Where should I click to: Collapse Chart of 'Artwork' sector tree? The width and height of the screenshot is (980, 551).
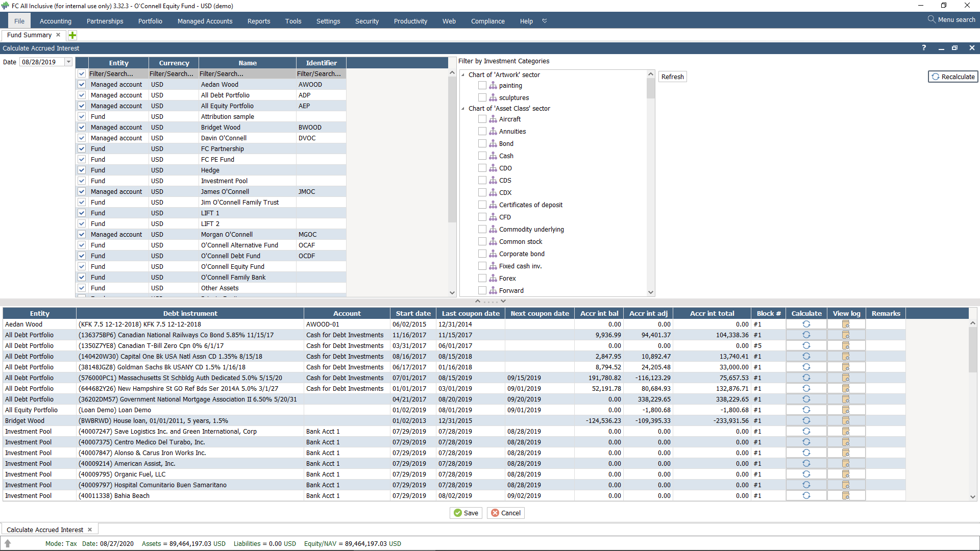[463, 75]
